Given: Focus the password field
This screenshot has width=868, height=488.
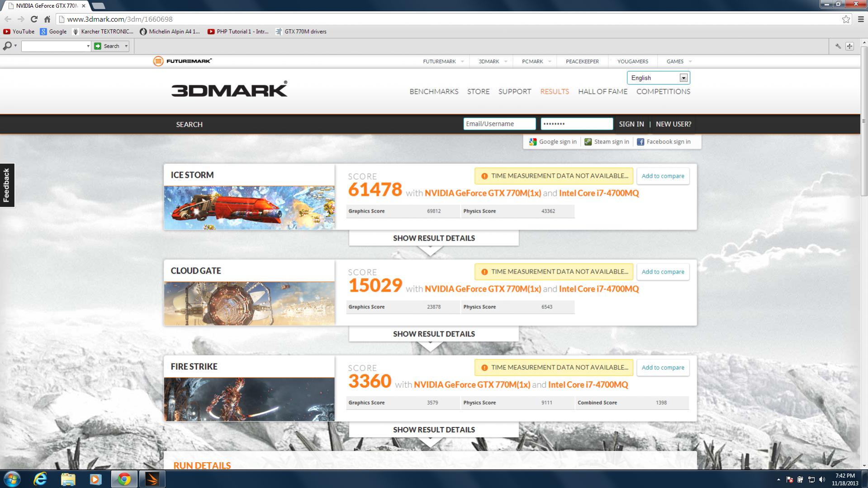Looking at the screenshot, I should 577,124.
